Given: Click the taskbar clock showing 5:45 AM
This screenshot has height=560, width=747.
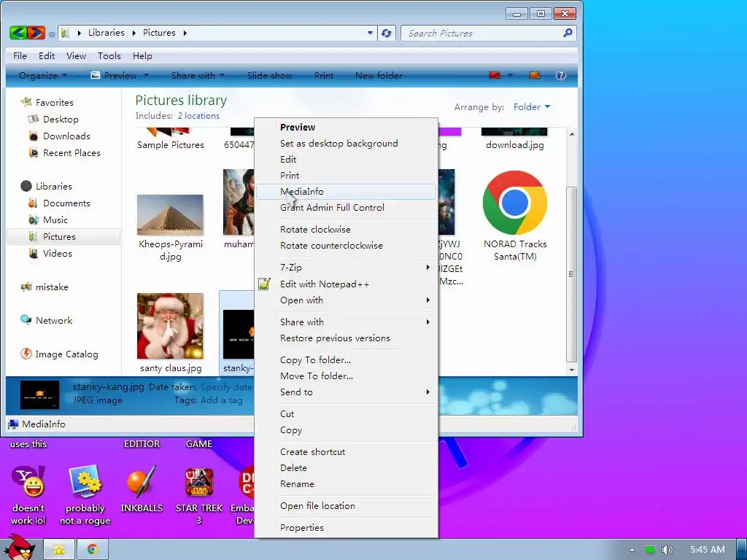Looking at the screenshot, I should pos(708,550).
